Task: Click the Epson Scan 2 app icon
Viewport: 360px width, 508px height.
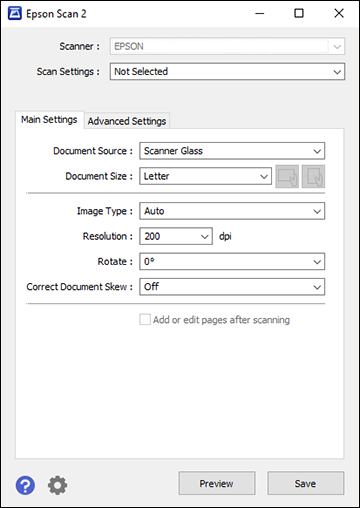Action: 14,13
